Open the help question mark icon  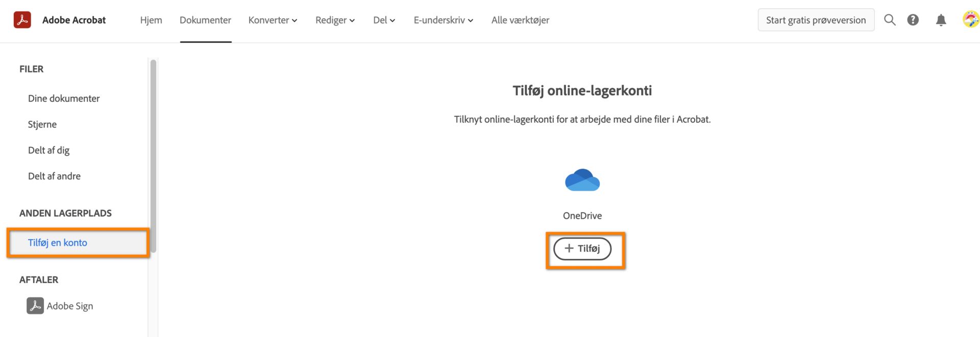pos(913,20)
